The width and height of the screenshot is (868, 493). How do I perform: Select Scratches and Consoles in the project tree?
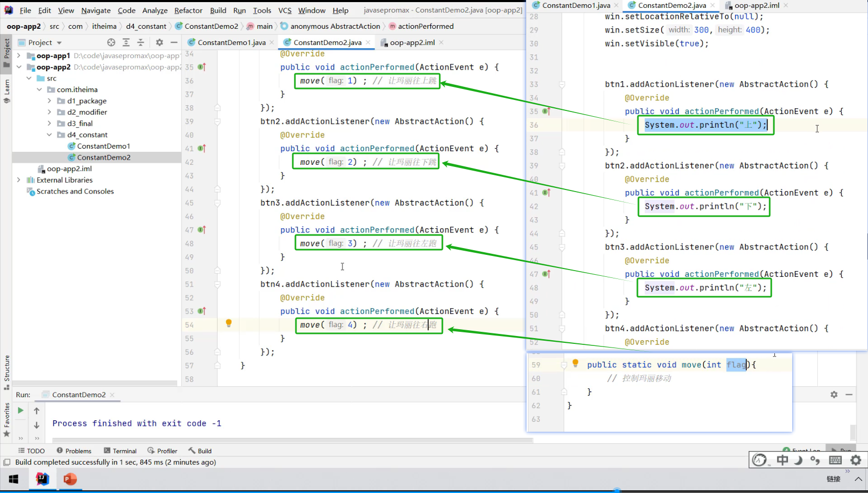coord(75,192)
